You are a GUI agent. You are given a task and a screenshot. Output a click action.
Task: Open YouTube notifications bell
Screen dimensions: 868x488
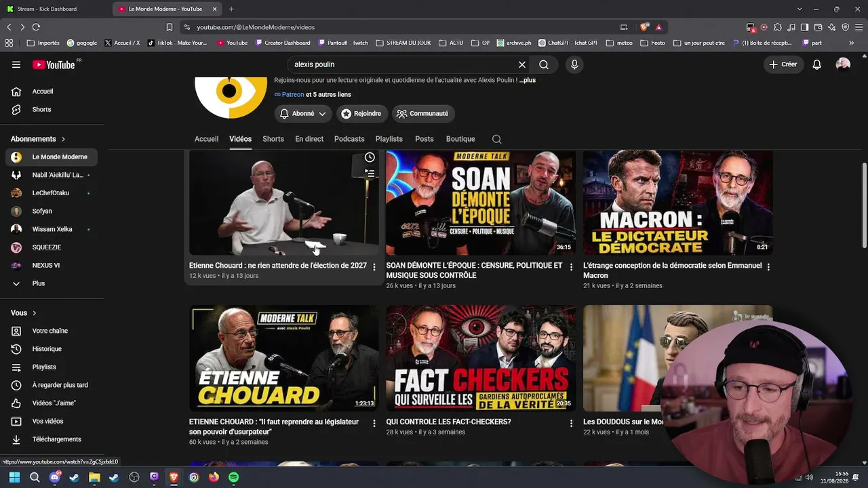click(817, 64)
